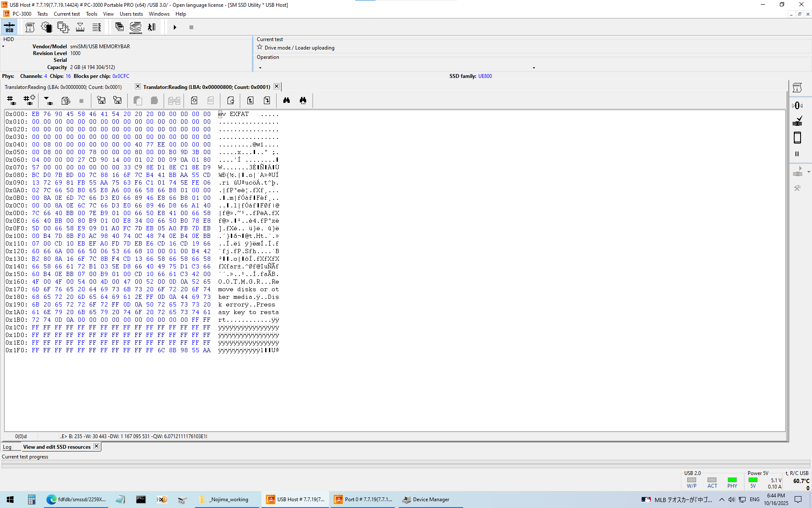Close the LBA 0x00000800 Translator tab
Viewport: 812px width, 508px height.
coord(277,86)
